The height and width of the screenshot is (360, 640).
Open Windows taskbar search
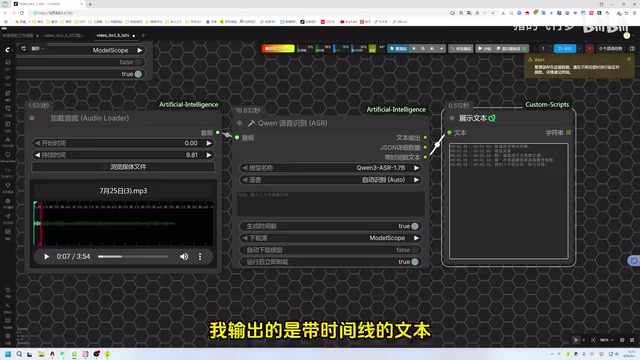(19, 354)
